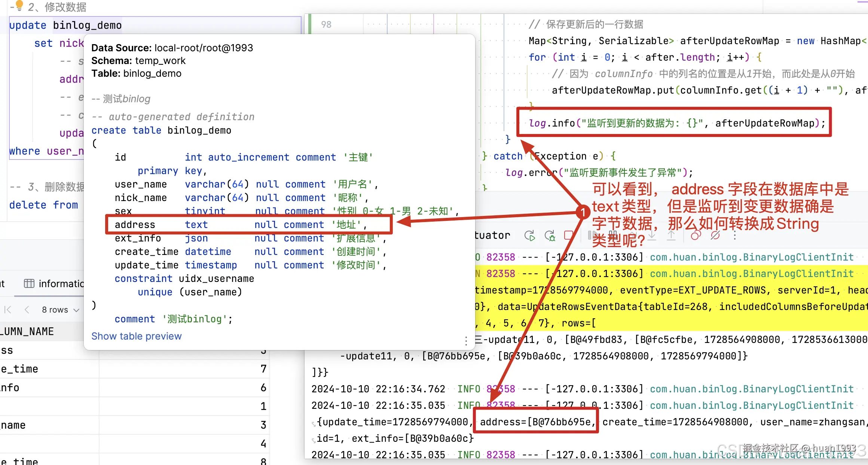Viewport: 868px width, 465px height.
Task: Open popup overflow menu below table definition
Action: point(466,341)
